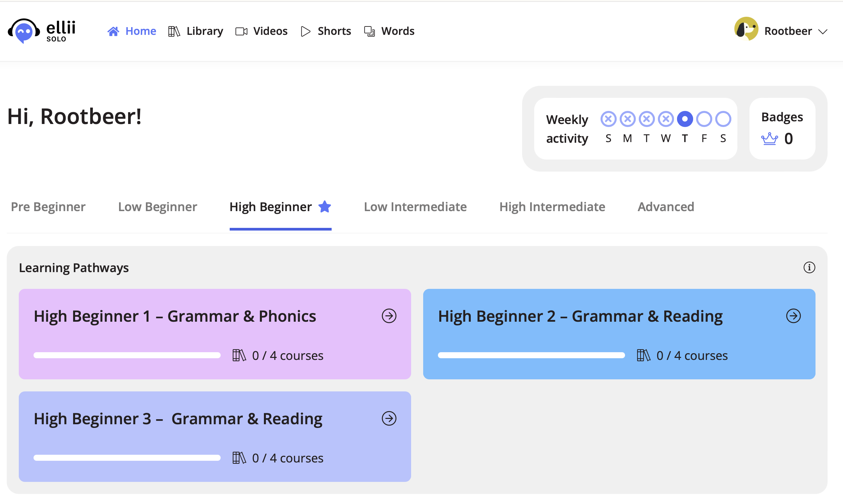This screenshot has width=843, height=504.
Task: Open the Shorts nav link
Action: tap(326, 31)
